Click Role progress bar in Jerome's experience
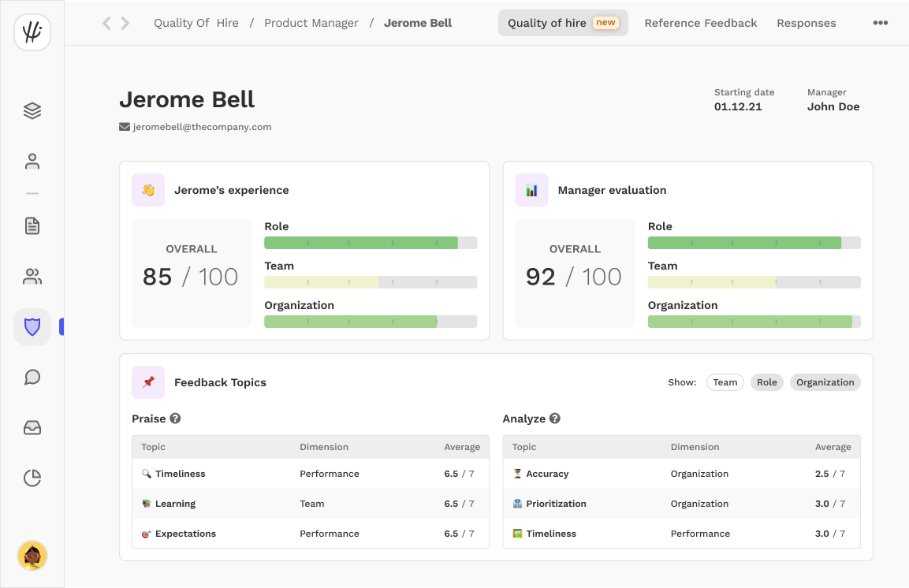Viewport: 909px width, 588px height. pyautogui.click(x=371, y=243)
